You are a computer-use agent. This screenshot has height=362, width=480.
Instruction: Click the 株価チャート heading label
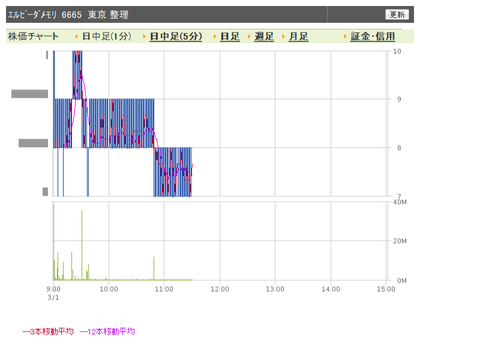(x=33, y=36)
